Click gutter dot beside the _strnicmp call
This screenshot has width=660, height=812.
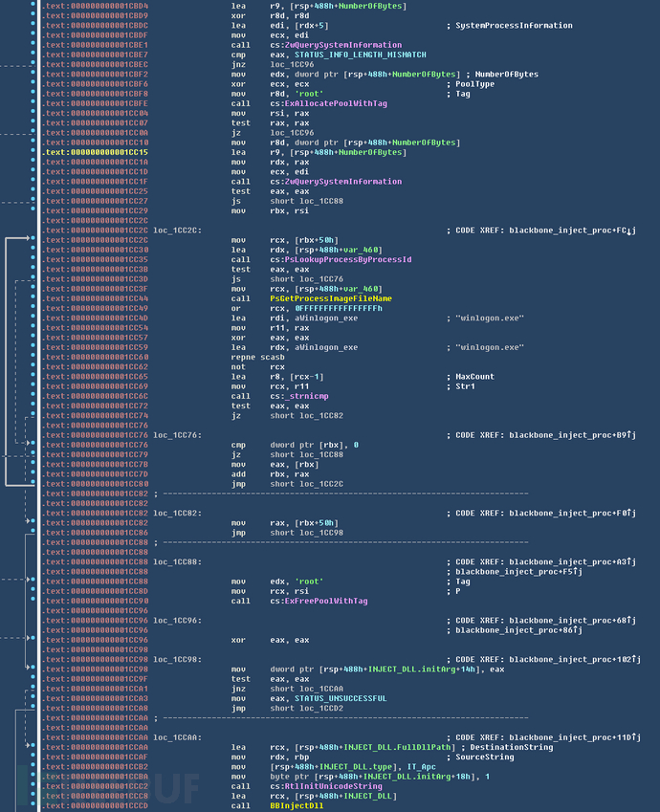pos(33,396)
